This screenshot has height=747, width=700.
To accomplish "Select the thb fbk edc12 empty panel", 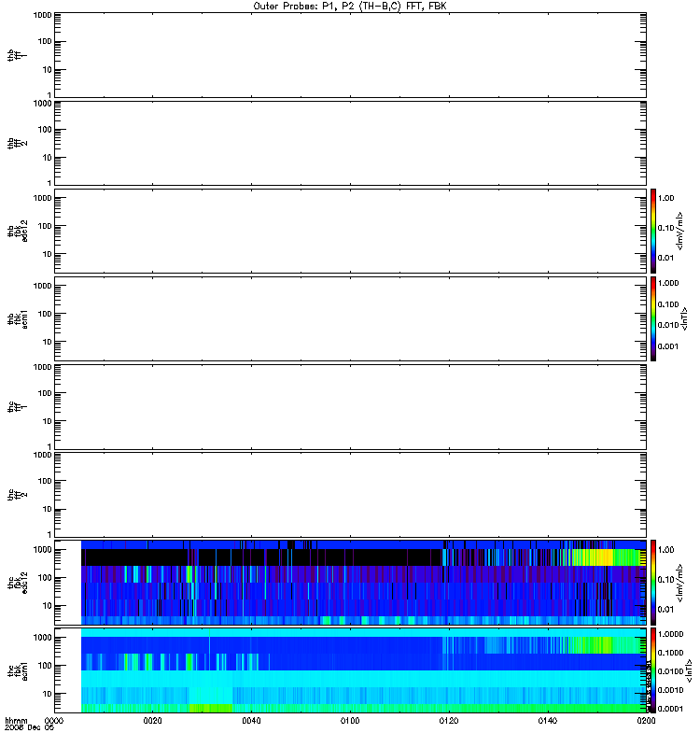I will pyautogui.click(x=351, y=231).
